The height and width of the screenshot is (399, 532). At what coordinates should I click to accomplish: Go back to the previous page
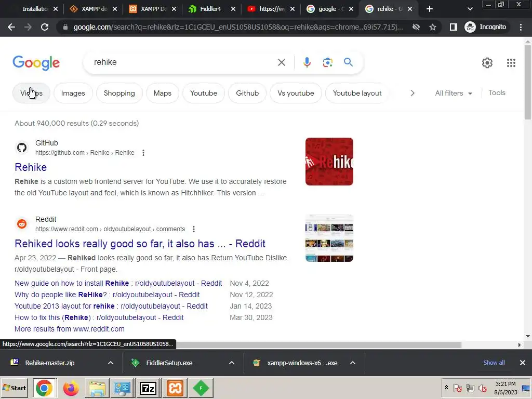pyautogui.click(x=11, y=27)
